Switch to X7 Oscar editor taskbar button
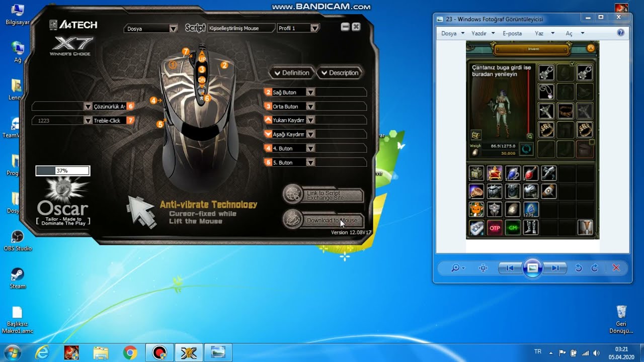This screenshot has height=362, width=644. [189, 353]
